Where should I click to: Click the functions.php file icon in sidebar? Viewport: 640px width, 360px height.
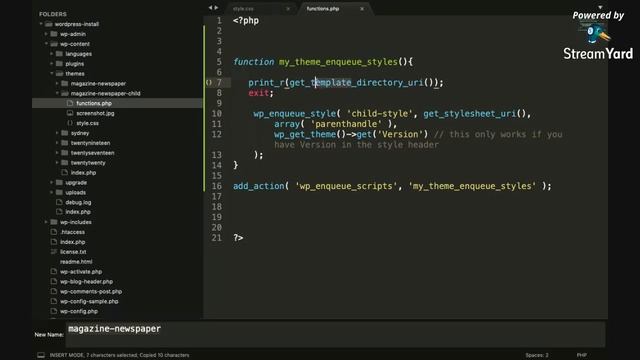pyautogui.click(x=70, y=103)
